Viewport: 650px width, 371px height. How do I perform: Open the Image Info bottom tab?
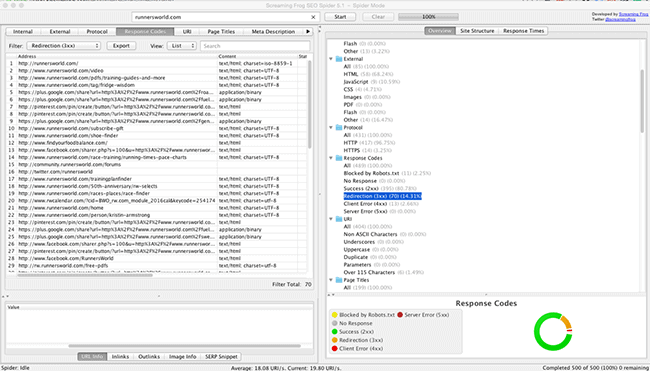point(182,356)
